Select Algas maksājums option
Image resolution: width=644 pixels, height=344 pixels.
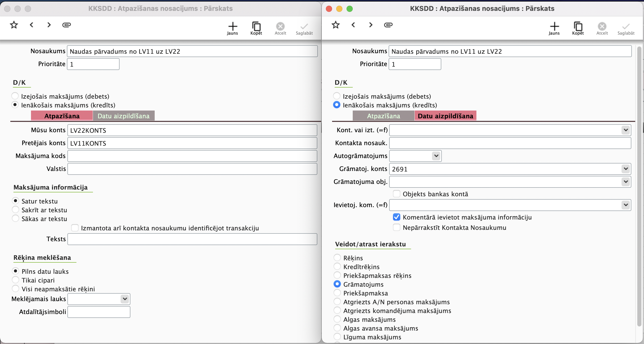(337, 319)
